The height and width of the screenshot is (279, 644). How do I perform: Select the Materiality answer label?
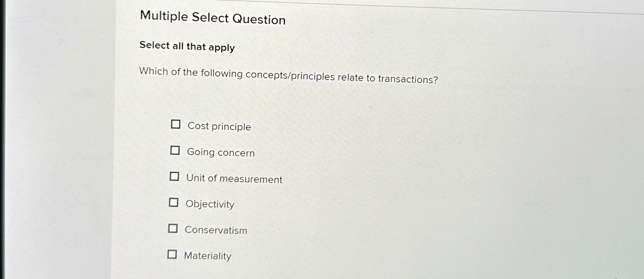[207, 255]
